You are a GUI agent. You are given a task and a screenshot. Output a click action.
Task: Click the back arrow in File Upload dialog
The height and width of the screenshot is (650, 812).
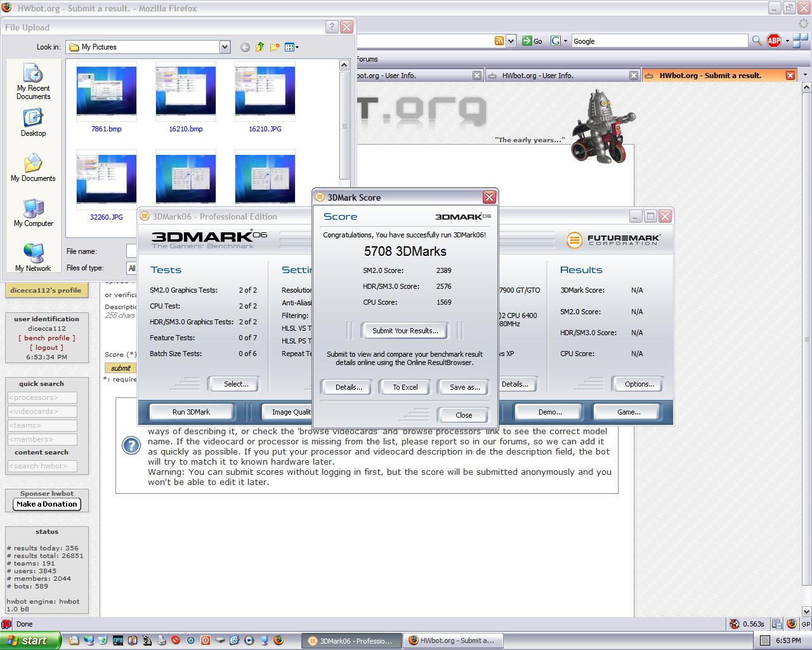tap(245, 47)
